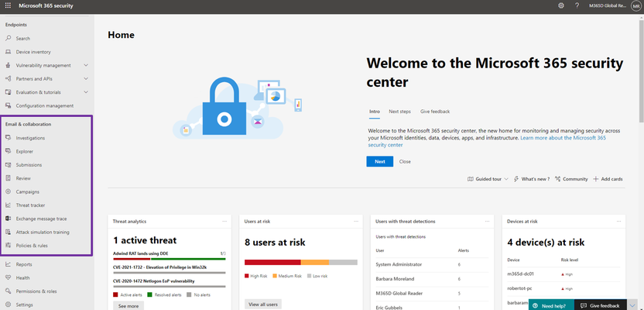This screenshot has width=644, height=310.
Task: Click the Submissions icon
Action: [9, 165]
